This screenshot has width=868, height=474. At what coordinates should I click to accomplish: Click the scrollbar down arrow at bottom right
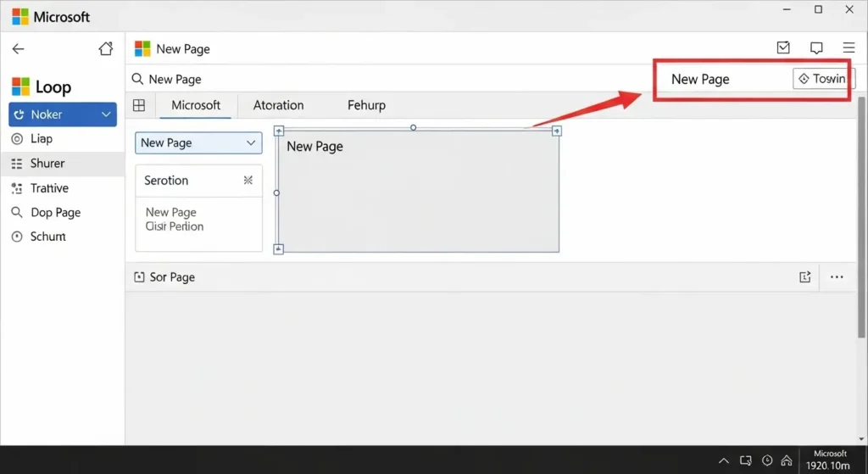pos(861,439)
